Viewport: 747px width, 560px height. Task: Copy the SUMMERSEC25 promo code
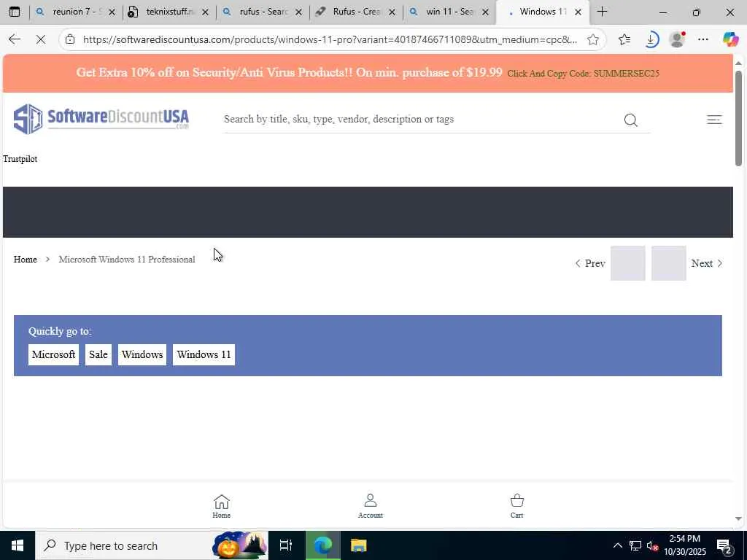tap(583, 74)
